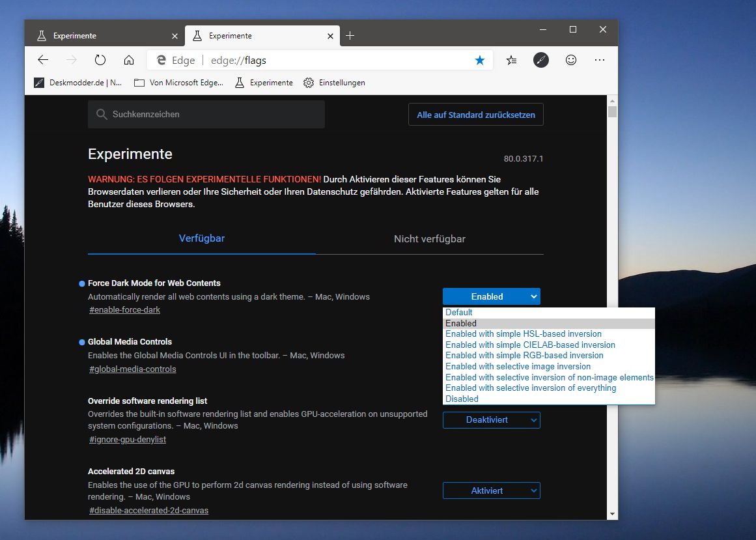756x540 pixels.
Task: Select Enabled with simple CIELAB-based inversion
Action: pyautogui.click(x=549, y=345)
